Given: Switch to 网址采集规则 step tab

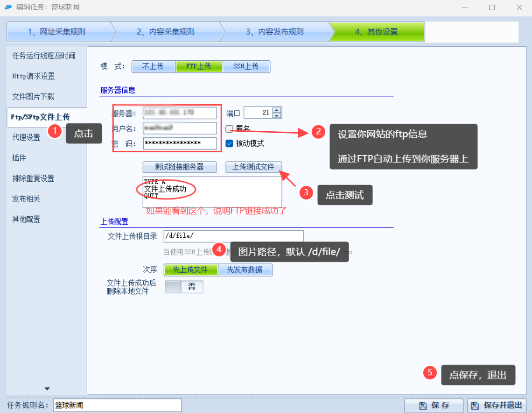Looking at the screenshot, I should 56,32.
